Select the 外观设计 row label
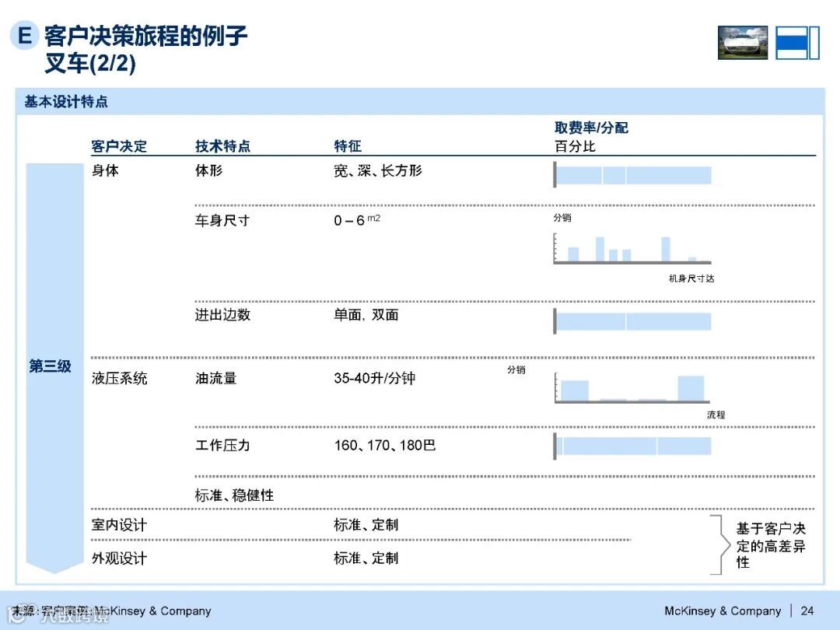The image size is (840, 630). click(x=119, y=558)
